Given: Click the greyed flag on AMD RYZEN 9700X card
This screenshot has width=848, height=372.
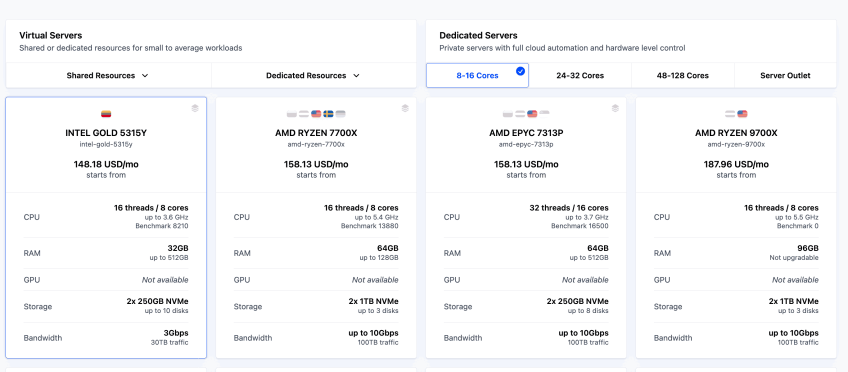Looking at the screenshot, I should 730,114.
